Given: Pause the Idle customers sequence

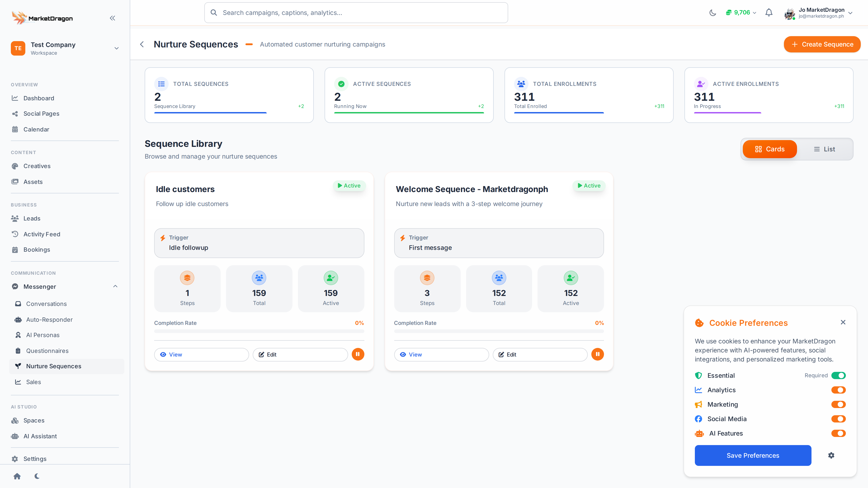Looking at the screenshot, I should (358, 354).
